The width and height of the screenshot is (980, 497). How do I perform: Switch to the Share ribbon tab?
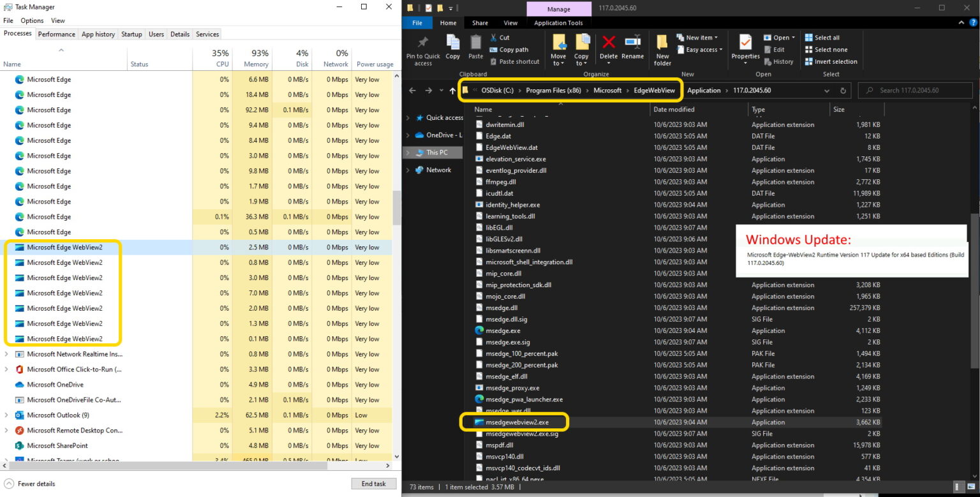480,22
